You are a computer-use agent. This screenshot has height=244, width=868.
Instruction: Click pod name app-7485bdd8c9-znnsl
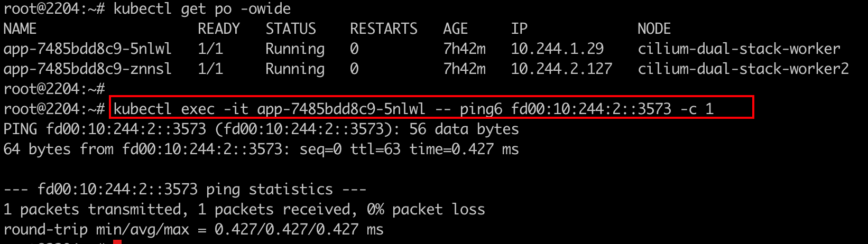click(x=87, y=69)
